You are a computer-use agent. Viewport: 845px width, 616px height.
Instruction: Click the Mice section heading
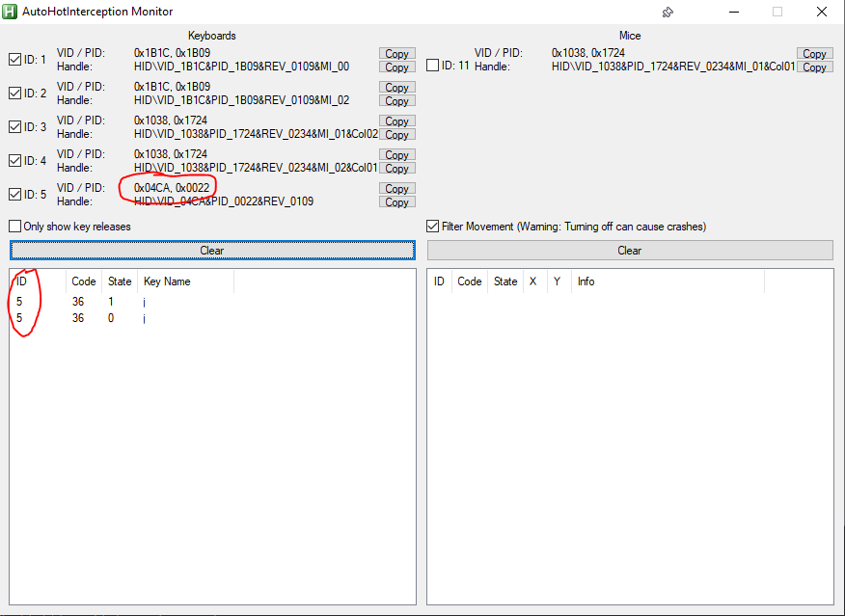click(630, 36)
